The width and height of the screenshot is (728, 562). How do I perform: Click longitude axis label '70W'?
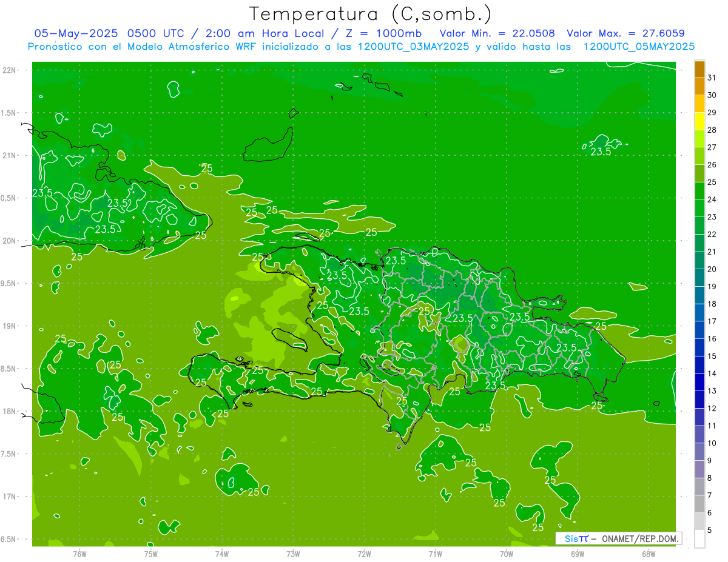(x=507, y=554)
